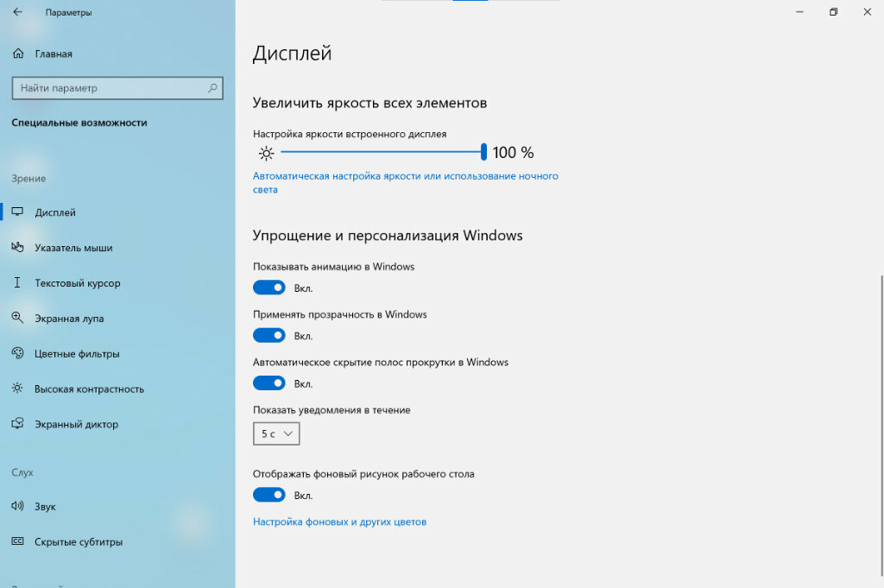Screen dimensions: 884x588
Task: Open Экранный диктор narrator icon
Action: tap(17, 423)
